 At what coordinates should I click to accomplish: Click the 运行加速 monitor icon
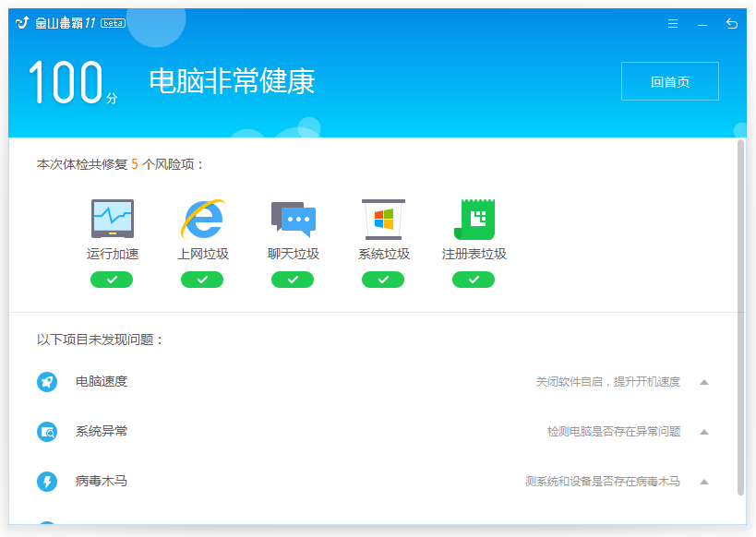point(113,219)
